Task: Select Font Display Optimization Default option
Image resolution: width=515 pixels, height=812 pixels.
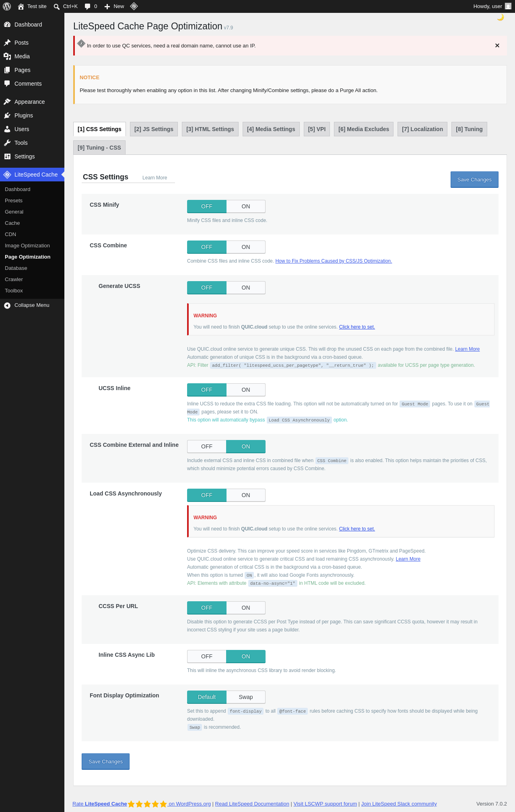Action: (x=207, y=697)
